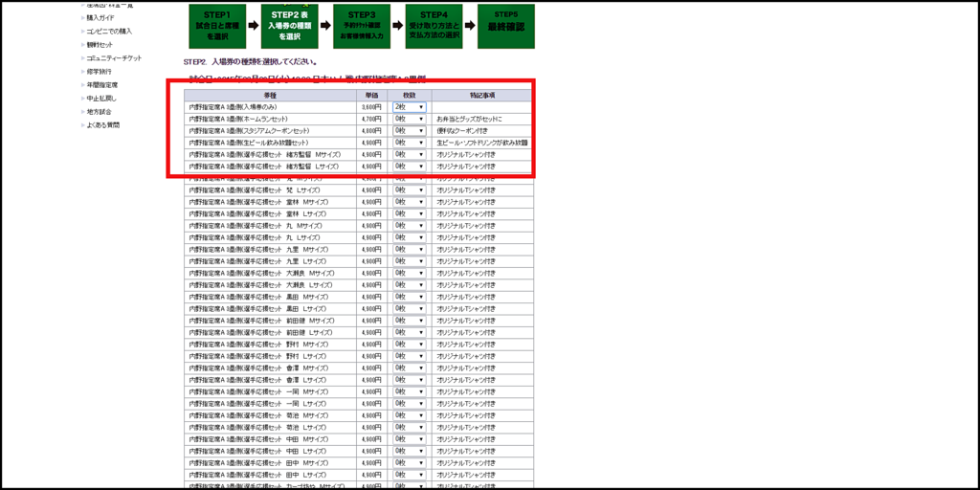Screen dimensions: 980x490
Task: Open the 地方試合 sidebar link
Action: point(100,112)
